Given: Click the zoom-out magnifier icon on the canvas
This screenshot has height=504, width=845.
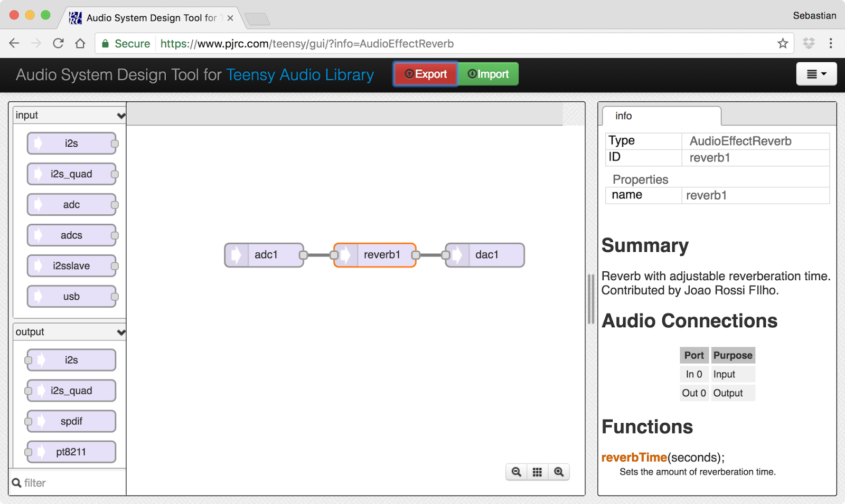Looking at the screenshot, I should pos(517,471).
